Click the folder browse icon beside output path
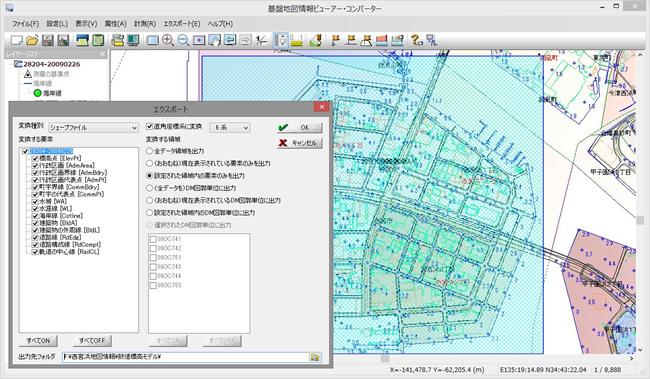The height and width of the screenshot is (379, 650). pos(315,357)
